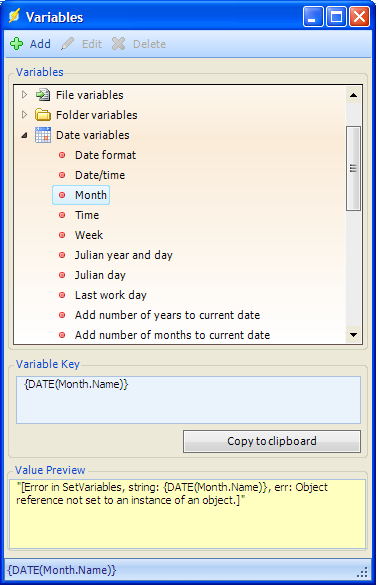
Task: Click the variables list scrollbar thumb
Action: pos(353,169)
